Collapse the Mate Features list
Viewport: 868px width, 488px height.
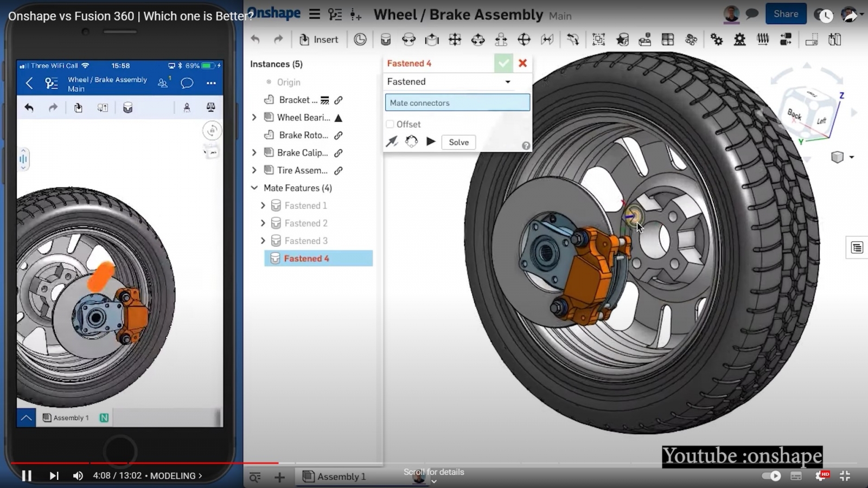tap(253, 188)
